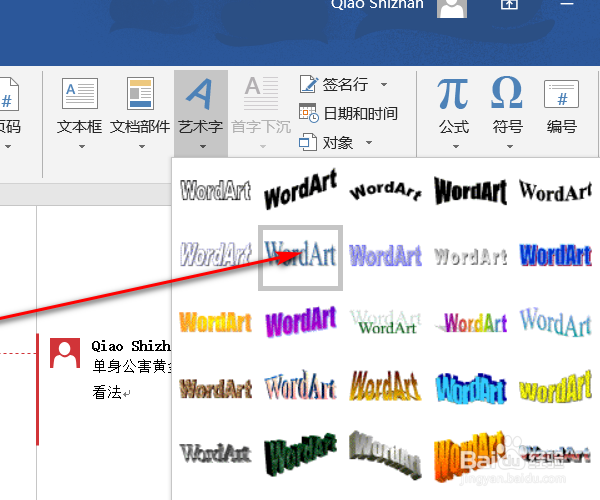
Task: Click the 艺术字 WordArt letter A icon
Action: click(199, 94)
